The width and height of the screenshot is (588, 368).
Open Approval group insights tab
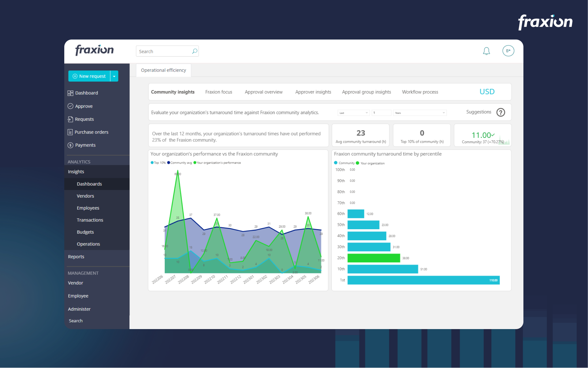(x=366, y=92)
